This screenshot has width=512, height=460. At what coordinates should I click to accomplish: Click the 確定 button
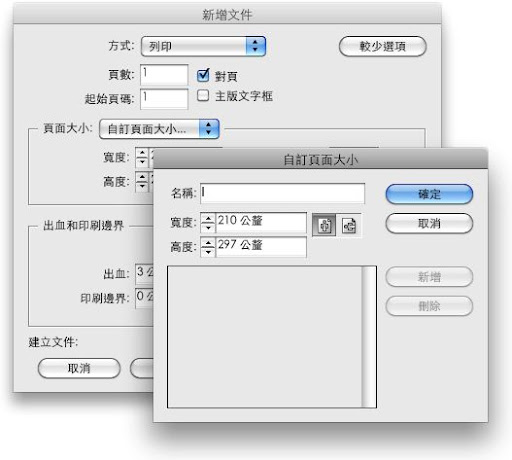429,194
